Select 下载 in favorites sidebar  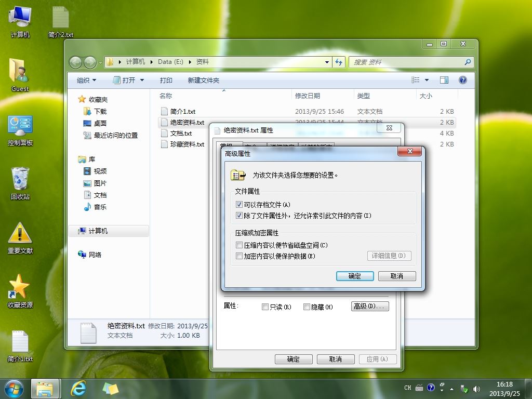tap(95, 111)
